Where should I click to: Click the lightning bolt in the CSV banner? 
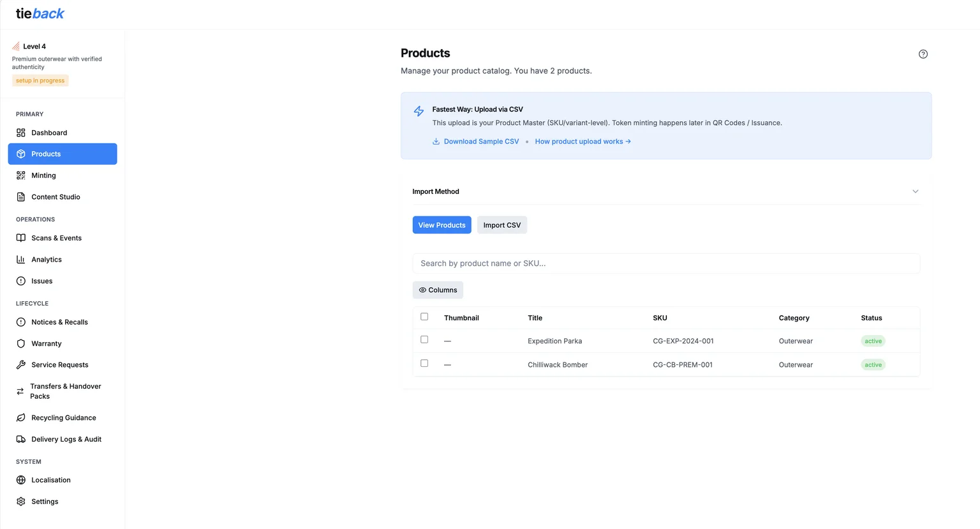coord(418,110)
